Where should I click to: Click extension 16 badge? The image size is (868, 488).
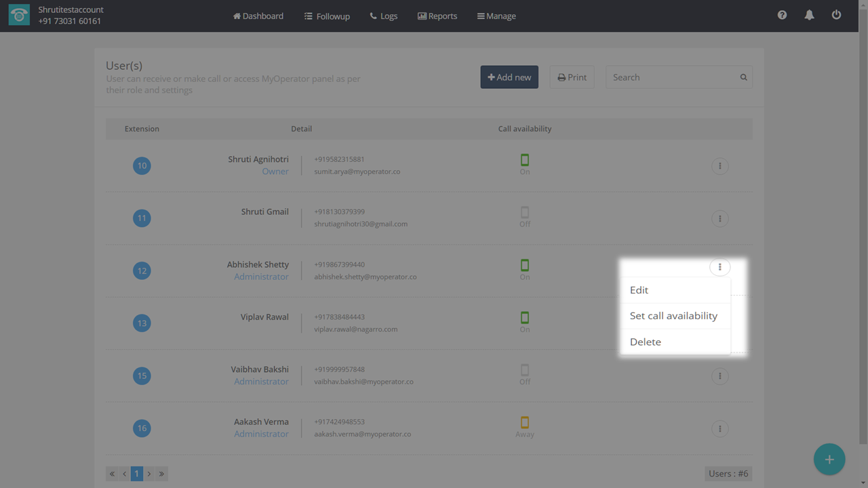142,428
